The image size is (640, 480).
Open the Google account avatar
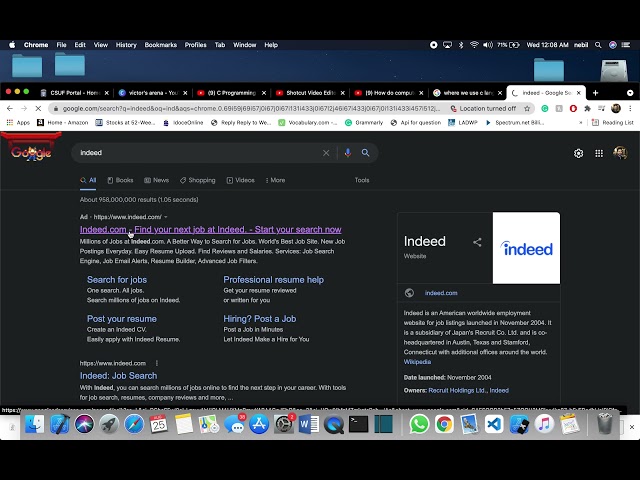(x=620, y=153)
